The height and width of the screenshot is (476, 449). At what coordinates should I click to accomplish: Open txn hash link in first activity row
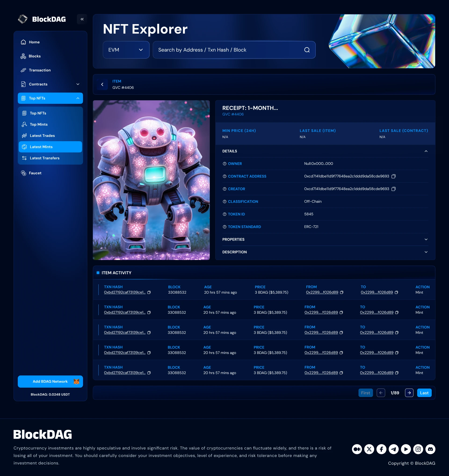pos(124,292)
